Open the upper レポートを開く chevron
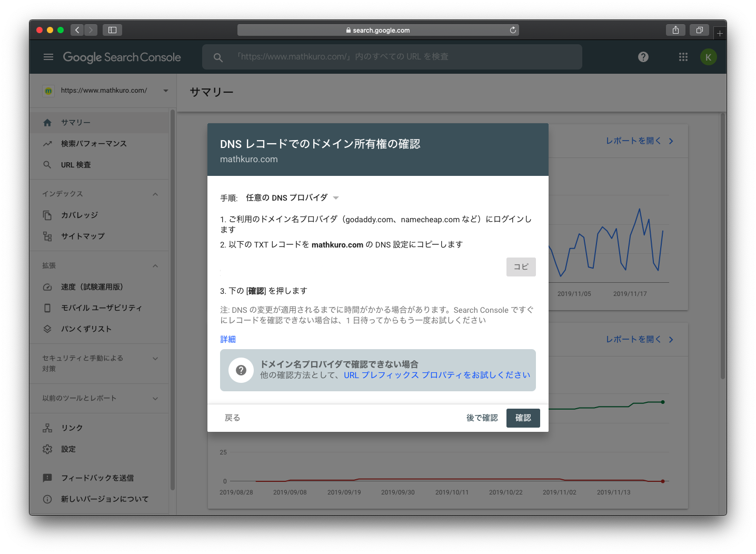The image size is (756, 554). click(671, 141)
